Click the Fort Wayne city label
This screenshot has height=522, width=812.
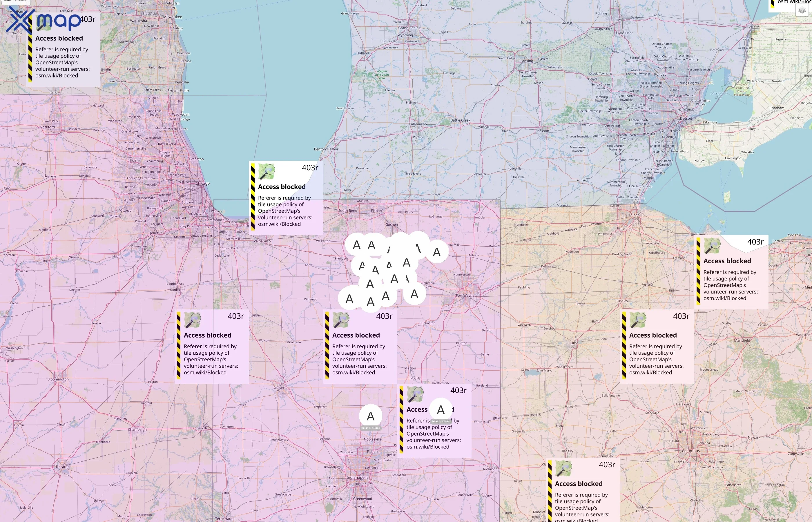[465, 296]
